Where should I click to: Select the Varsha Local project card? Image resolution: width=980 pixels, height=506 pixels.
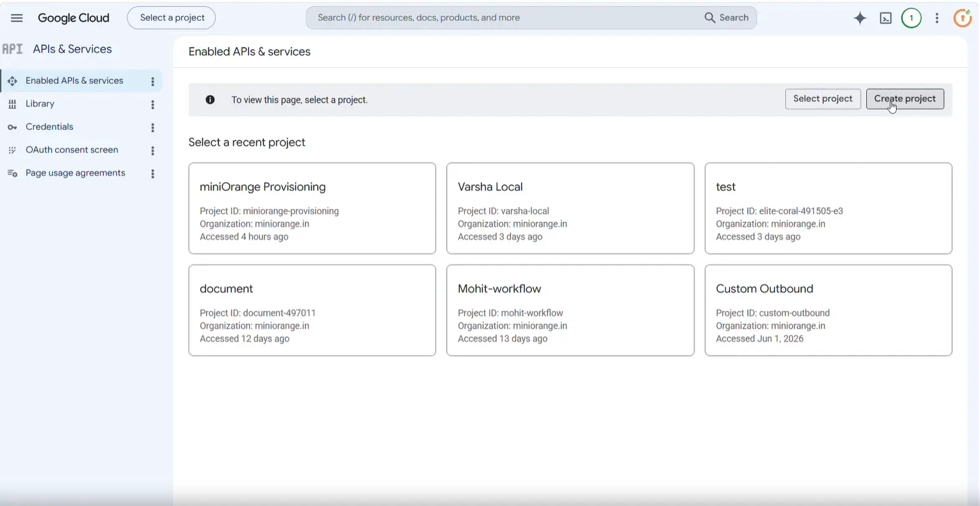(571, 208)
